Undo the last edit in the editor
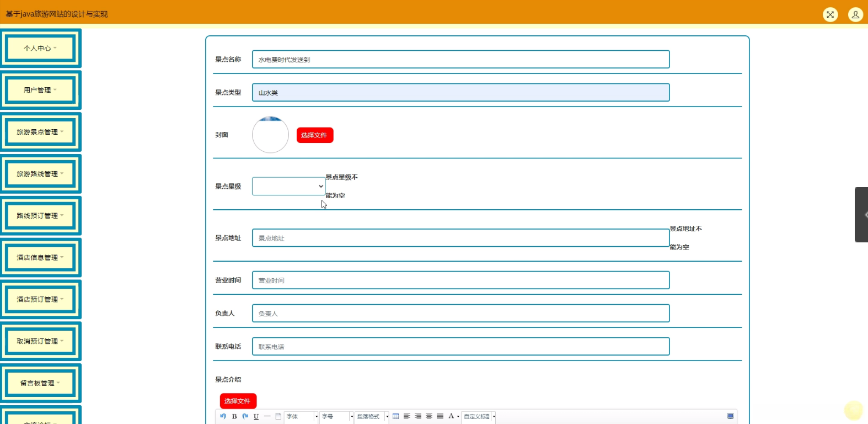This screenshot has height=424, width=868. tap(223, 416)
